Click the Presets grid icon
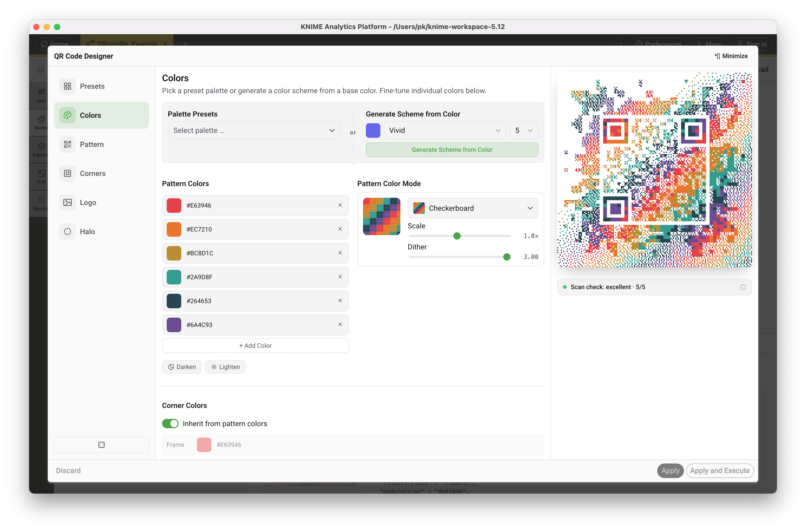The width and height of the screenshot is (806, 532). coord(68,86)
